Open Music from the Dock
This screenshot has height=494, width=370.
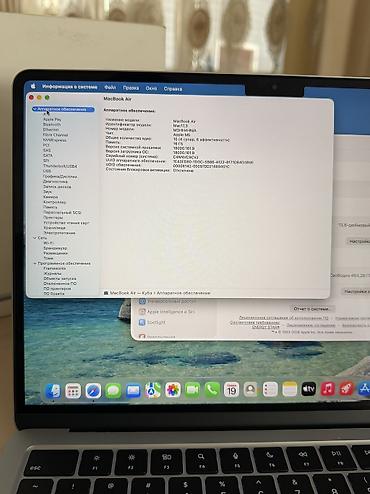click(327, 389)
